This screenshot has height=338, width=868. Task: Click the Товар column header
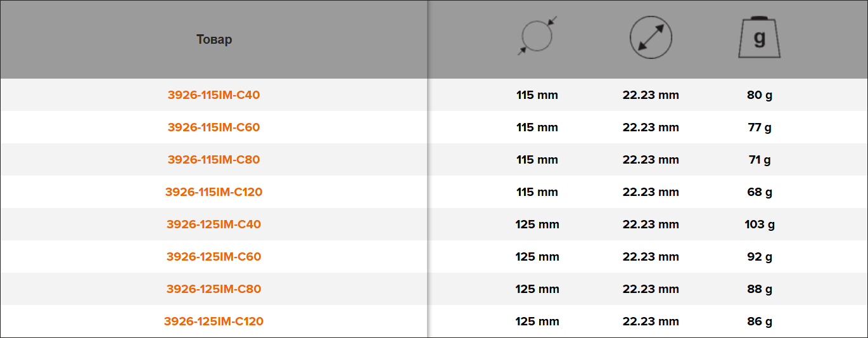pos(214,39)
